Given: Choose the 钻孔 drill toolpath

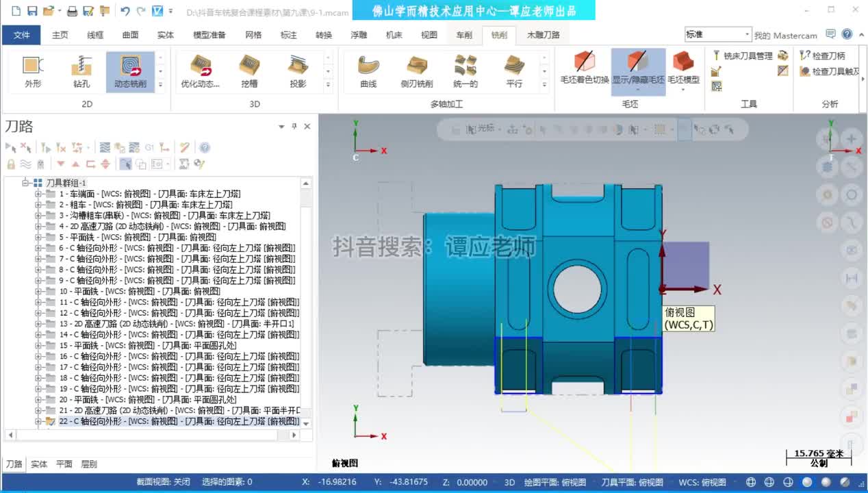Looking at the screenshot, I should click(x=81, y=71).
